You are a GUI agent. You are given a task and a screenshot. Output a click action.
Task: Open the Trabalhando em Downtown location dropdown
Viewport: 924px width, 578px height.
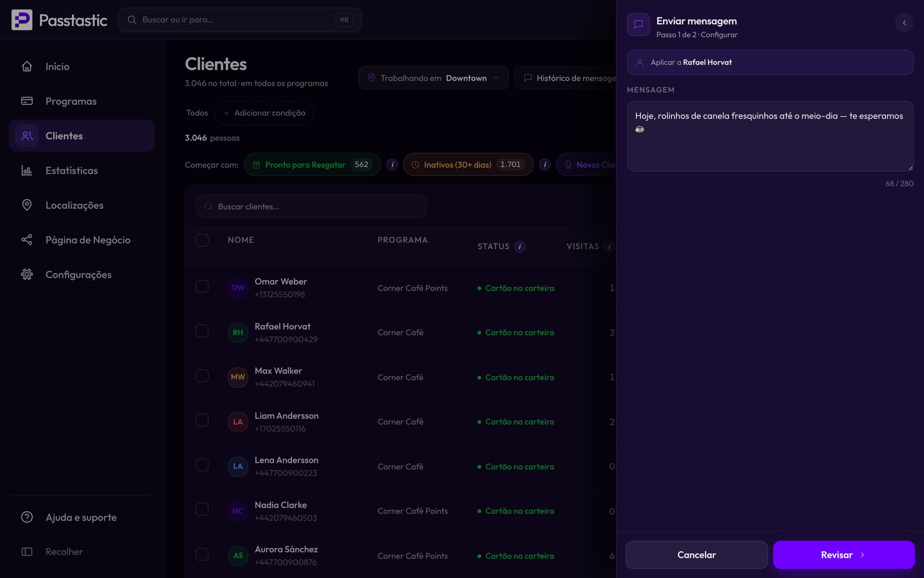point(434,78)
